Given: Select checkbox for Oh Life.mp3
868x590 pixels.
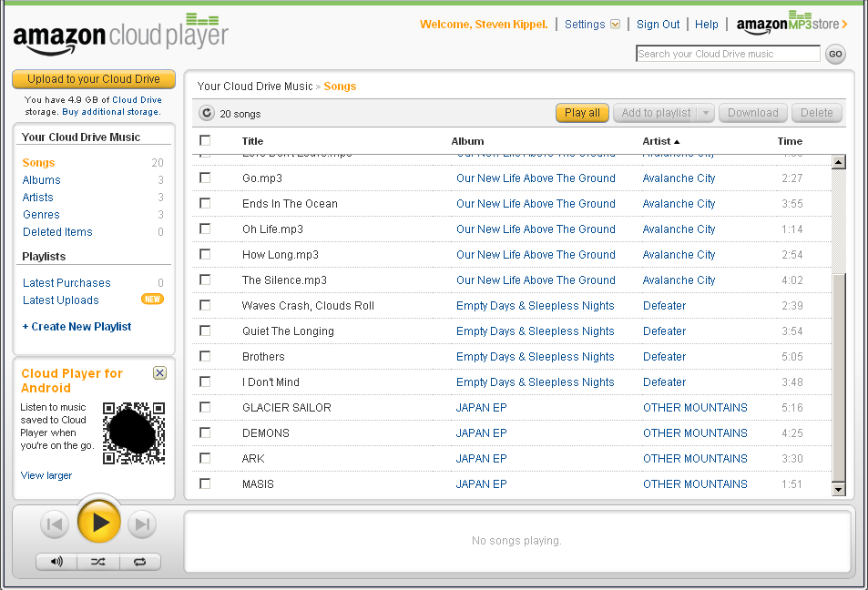Looking at the screenshot, I should click(x=205, y=229).
